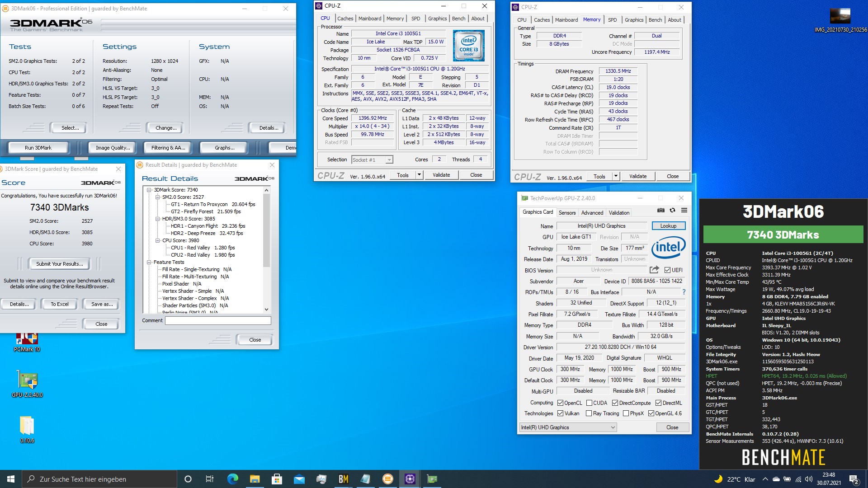The image size is (868, 488).
Task: Open the Mail app from the taskbar
Action: (x=299, y=479)
